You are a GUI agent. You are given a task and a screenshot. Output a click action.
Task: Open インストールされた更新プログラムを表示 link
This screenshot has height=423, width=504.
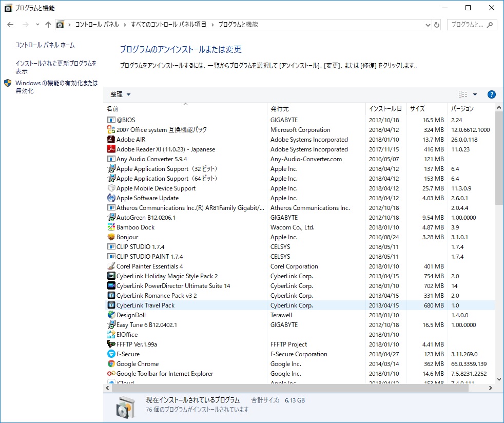tap(56, 67)
